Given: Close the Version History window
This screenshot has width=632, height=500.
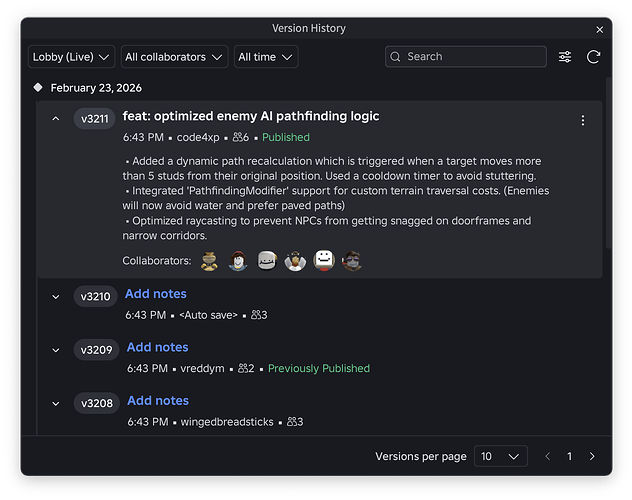Looking at the screenshot, I should 599,30.
